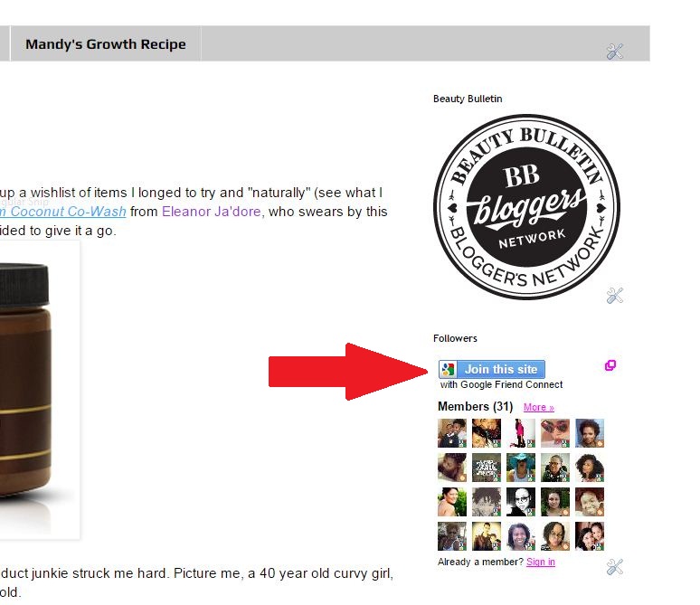This screenshot has height=605, width=700.
Task: Click the Sign in link
Action: [540, 562]
